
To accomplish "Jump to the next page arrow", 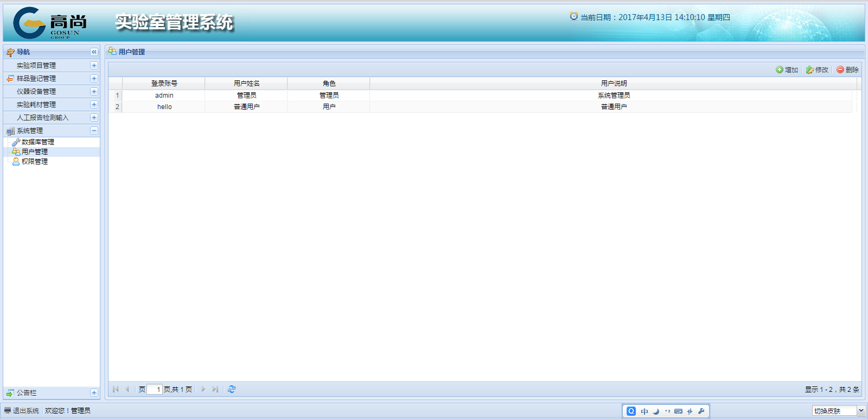I will (203, 389).
